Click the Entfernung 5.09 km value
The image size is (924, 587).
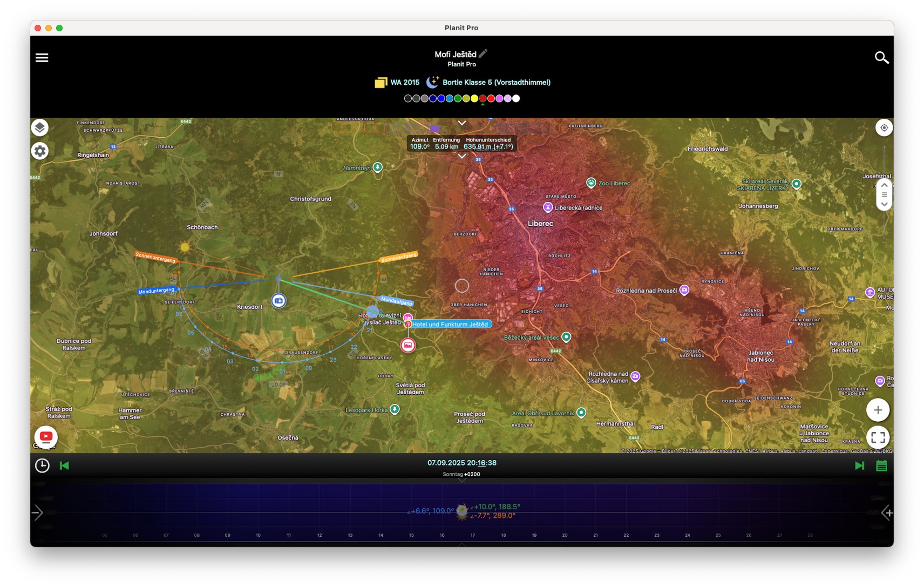click(446, 146)
